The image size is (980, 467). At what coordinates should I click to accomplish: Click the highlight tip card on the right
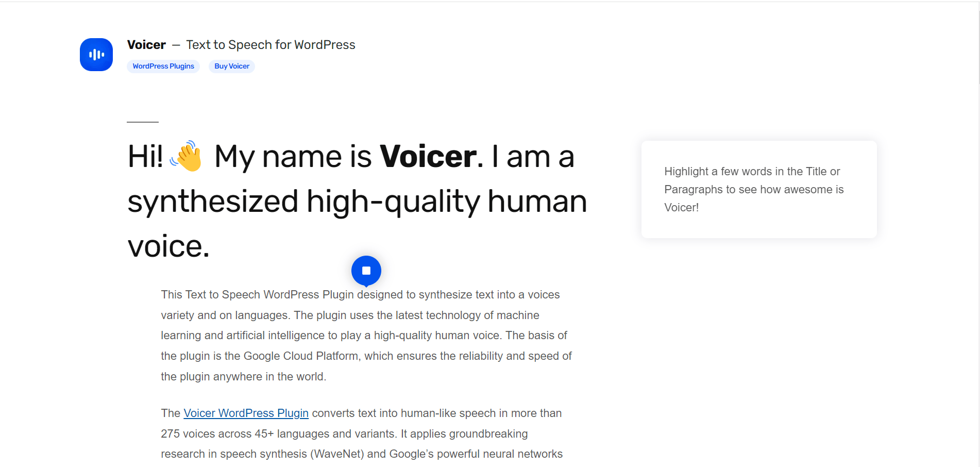(x=758, y=189)
